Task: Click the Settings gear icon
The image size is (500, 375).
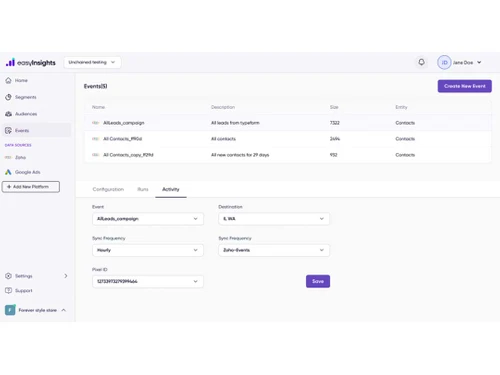Action: click(8, 276)
